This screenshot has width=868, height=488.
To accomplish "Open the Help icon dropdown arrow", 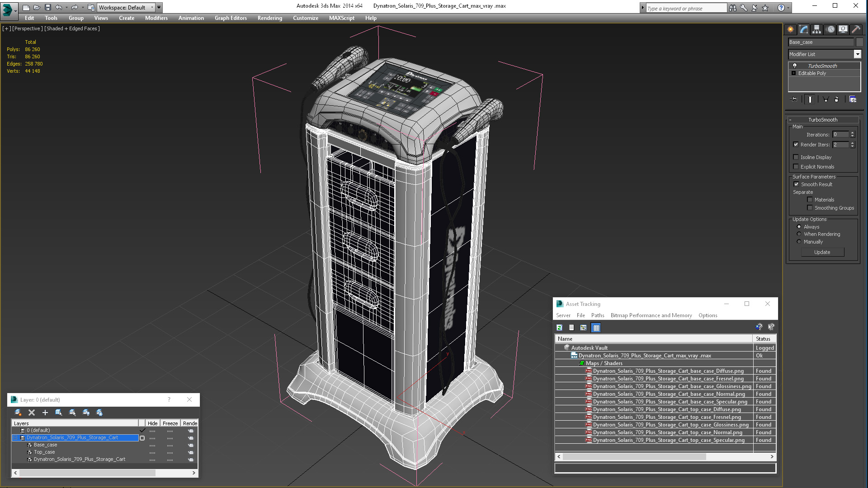I will pos(788,8).
